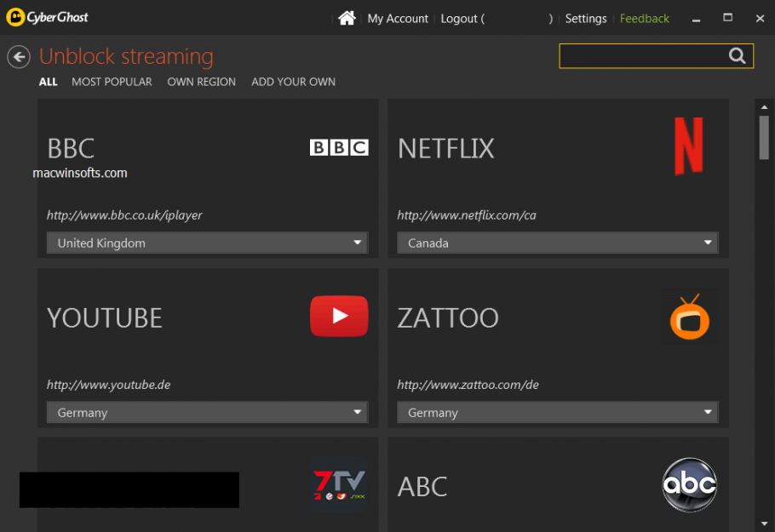Click the ABC title text
The width and height of the screenshot is (775, 532).
(422, 487)
